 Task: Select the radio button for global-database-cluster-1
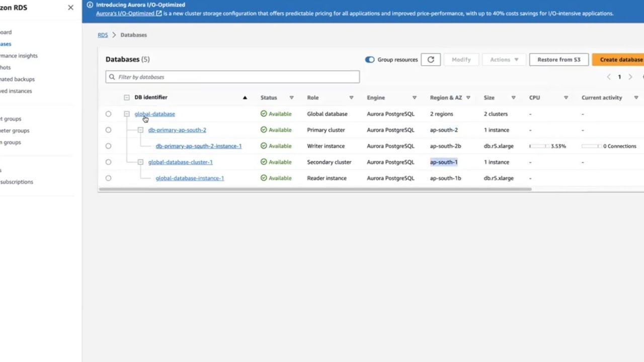point(108,162)
